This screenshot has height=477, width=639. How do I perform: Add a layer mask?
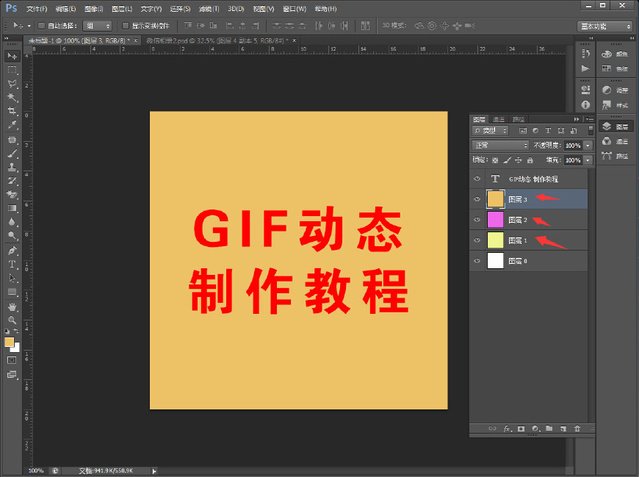click(521, 428)
